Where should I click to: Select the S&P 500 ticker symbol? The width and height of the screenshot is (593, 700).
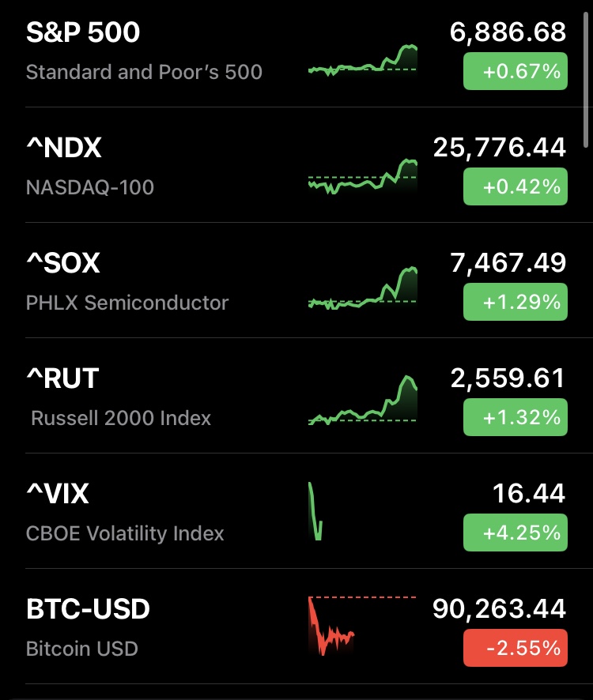83,32
